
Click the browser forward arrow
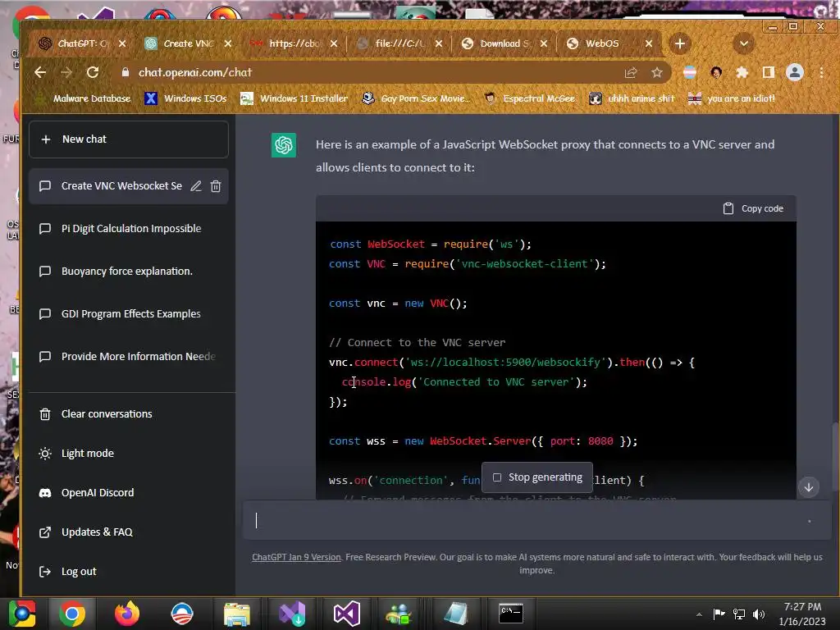coord(66,72)
